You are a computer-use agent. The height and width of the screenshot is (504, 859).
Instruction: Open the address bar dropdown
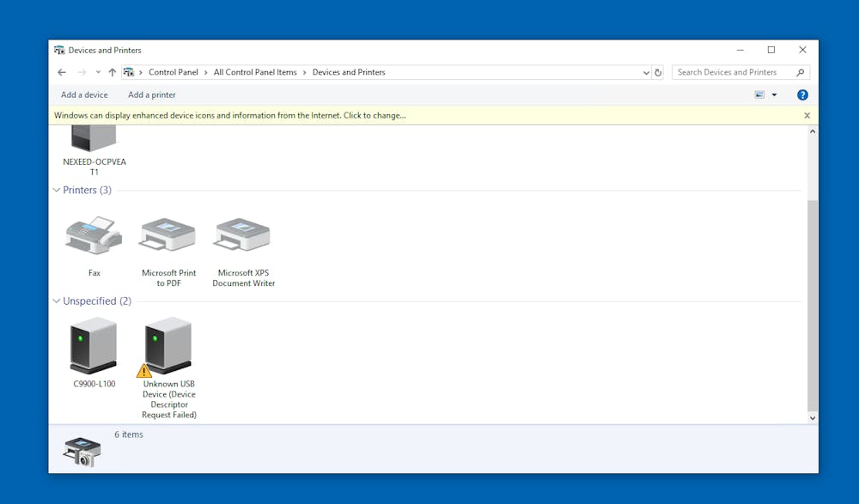point(645,72)
